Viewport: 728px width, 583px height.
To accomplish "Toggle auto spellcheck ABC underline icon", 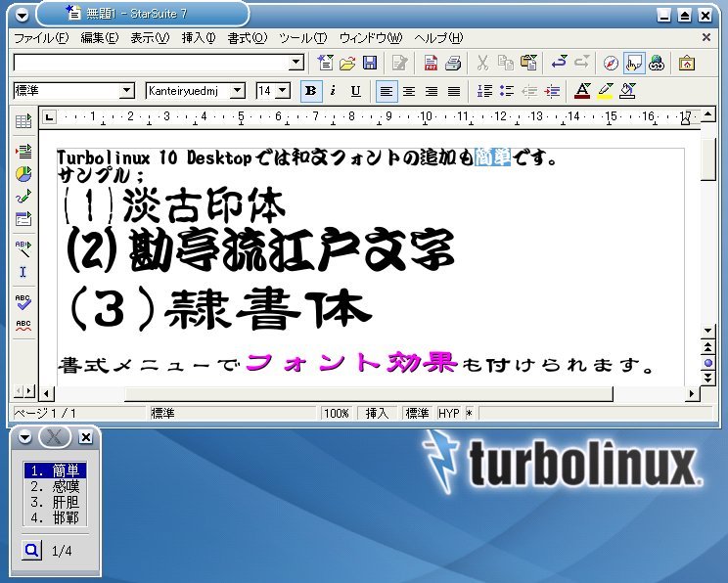I will (23, 325).
